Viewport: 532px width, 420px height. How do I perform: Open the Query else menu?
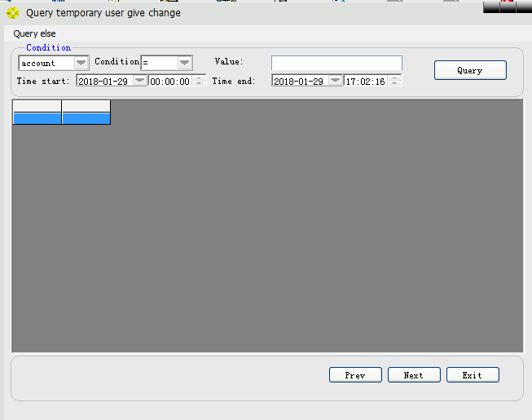coord(34,33)
